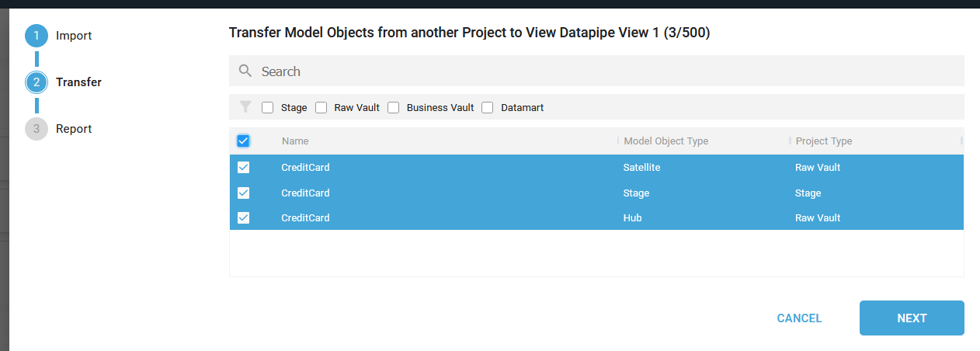Click the search magnifier icon
980x351 pixels.
coord(245,71)
